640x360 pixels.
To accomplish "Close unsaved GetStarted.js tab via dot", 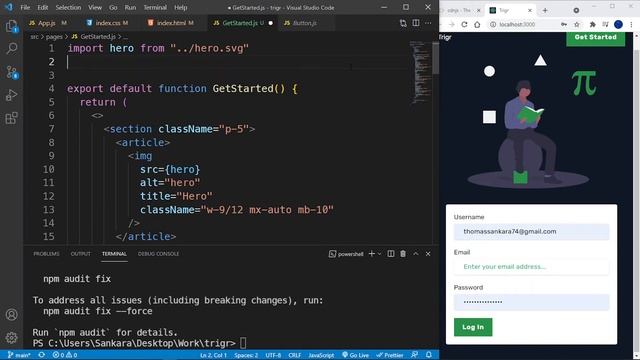I will (x=271, y=23).
